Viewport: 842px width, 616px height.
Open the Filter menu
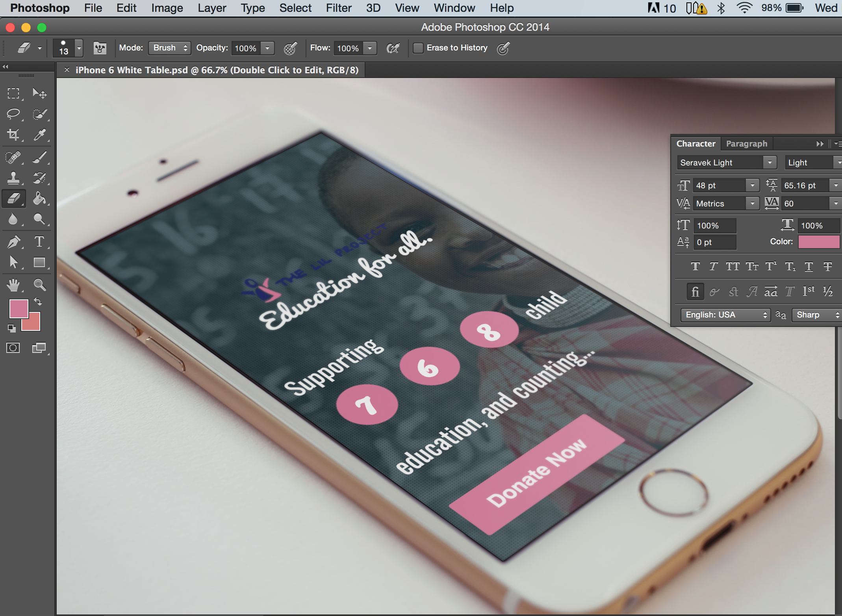[339, 8]
